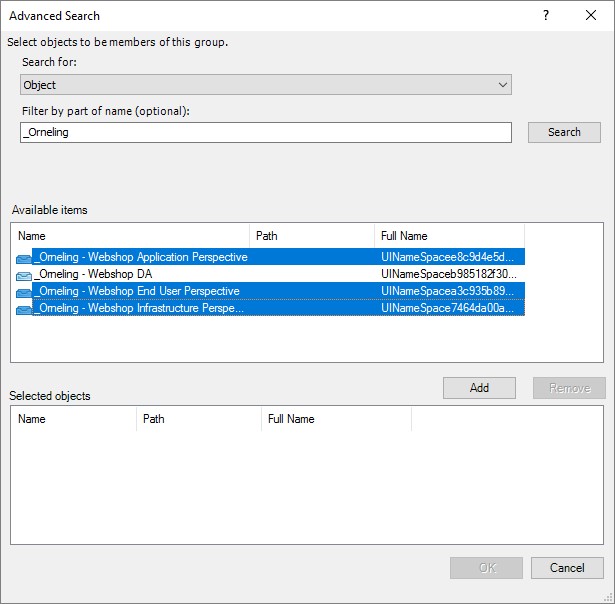Click the Cancel button
This screenshot has width=615, height=604.
(x=567, y=568)
